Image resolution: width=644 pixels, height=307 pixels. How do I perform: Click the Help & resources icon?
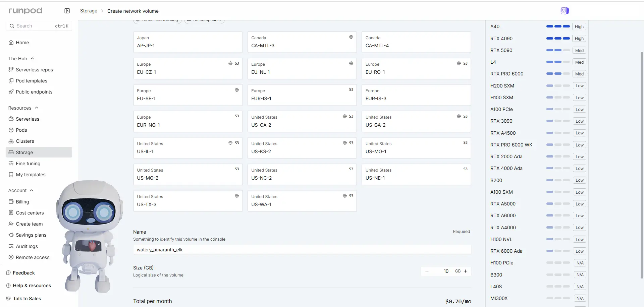8,286
